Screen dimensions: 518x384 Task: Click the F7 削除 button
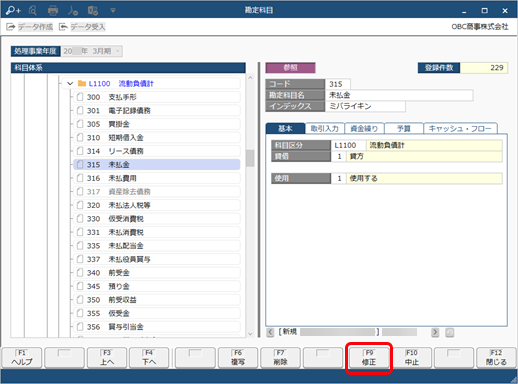tap(280, 358)
